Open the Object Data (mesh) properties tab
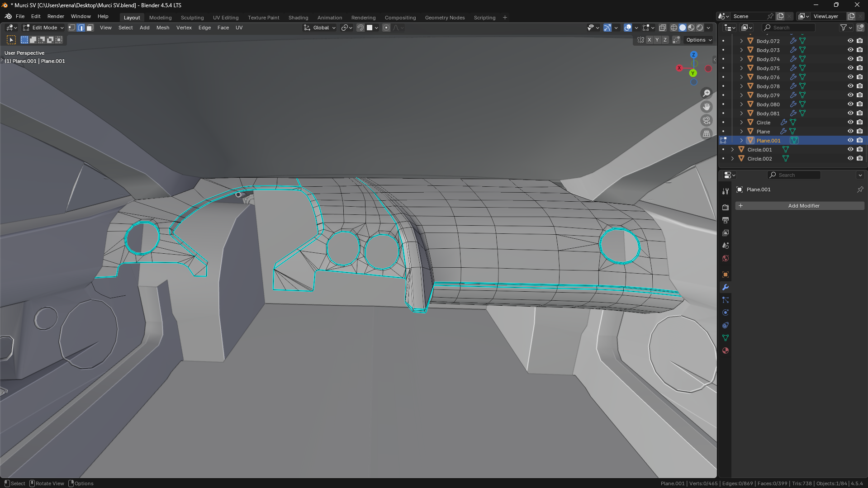The height and width of the screenshot is (488, 868). pyautogui.click(x=726, y=337)
